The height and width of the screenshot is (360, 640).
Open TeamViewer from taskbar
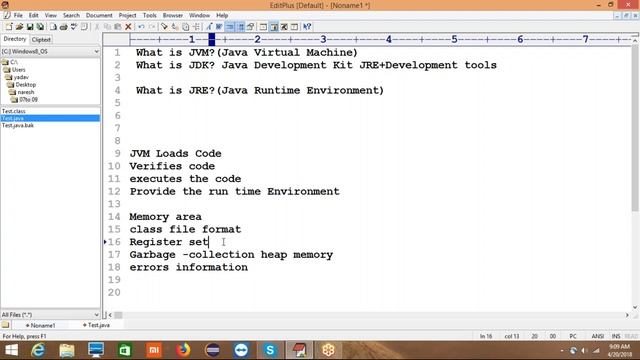(241, 350)
